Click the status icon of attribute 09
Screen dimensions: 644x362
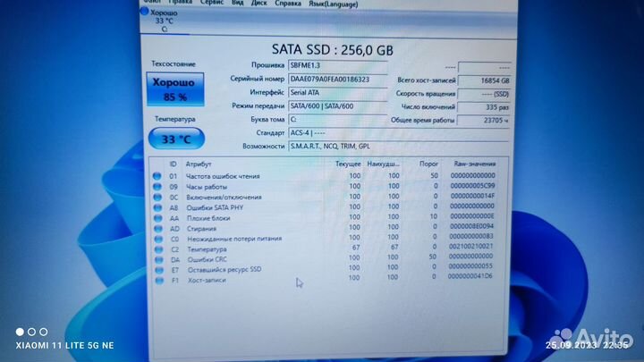pyautogui.click(x=157, y=186)
